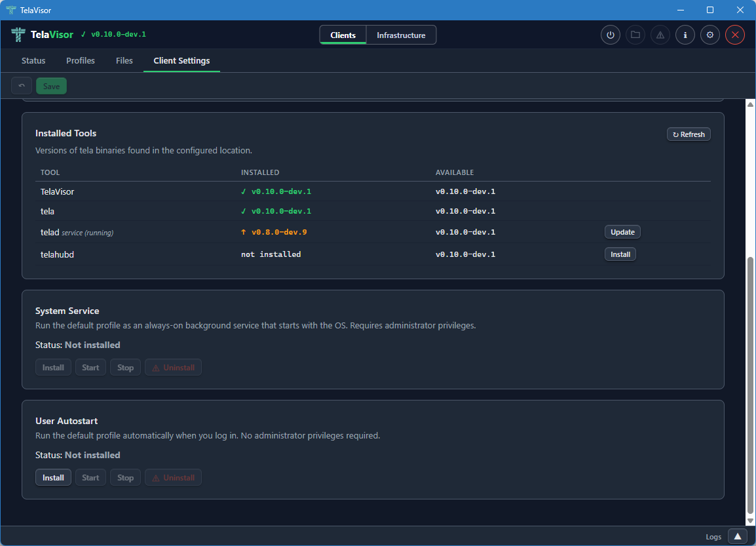
Task: Install the User Autostart entry
Action: (53, 477)
